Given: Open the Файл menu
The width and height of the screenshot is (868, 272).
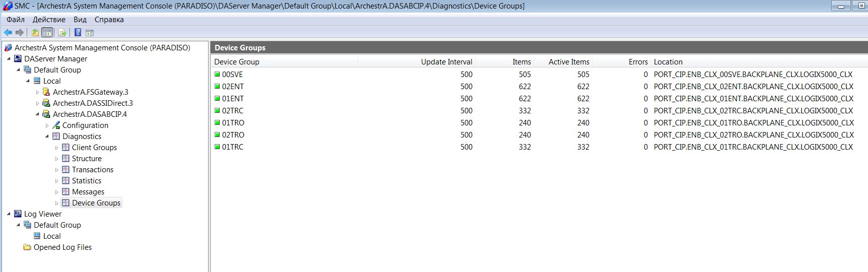Looking at the screenshot, I should pos(16,20).
